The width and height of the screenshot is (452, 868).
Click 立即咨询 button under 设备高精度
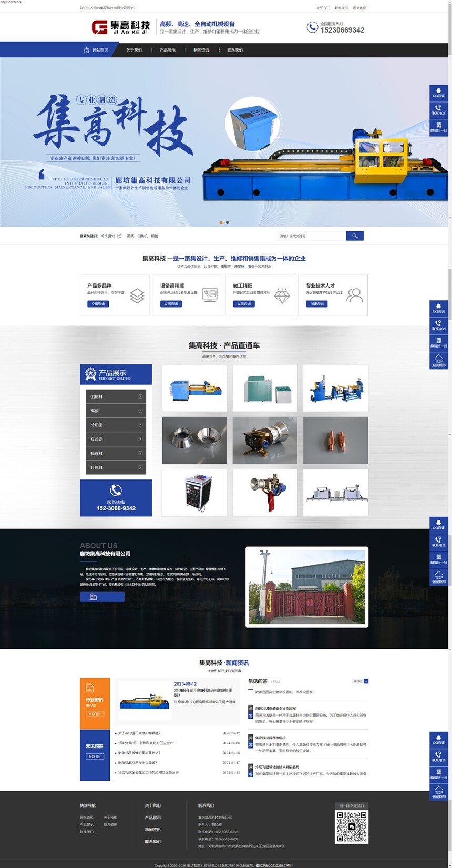pyautogui.click(x=171, y=304)
